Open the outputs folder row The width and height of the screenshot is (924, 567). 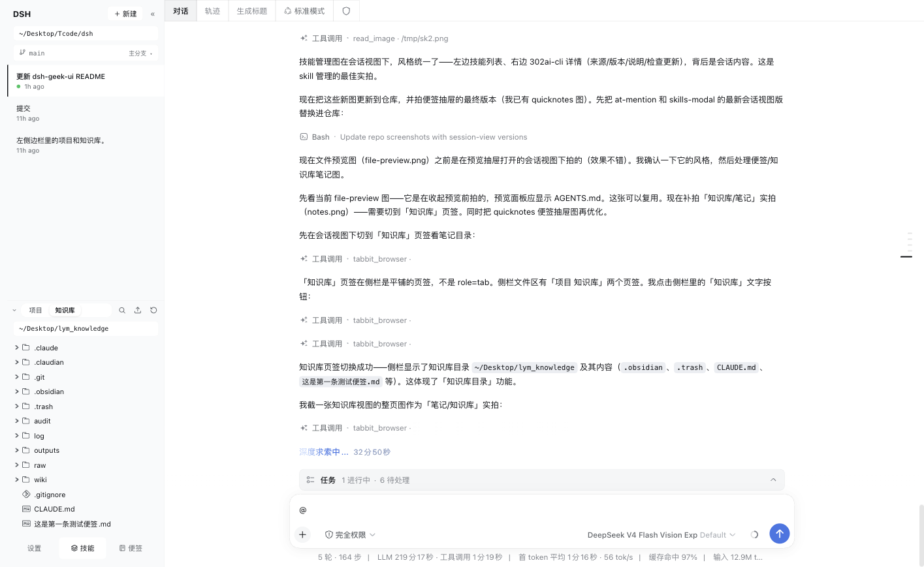pyautogui.click(x=86, y=450)
